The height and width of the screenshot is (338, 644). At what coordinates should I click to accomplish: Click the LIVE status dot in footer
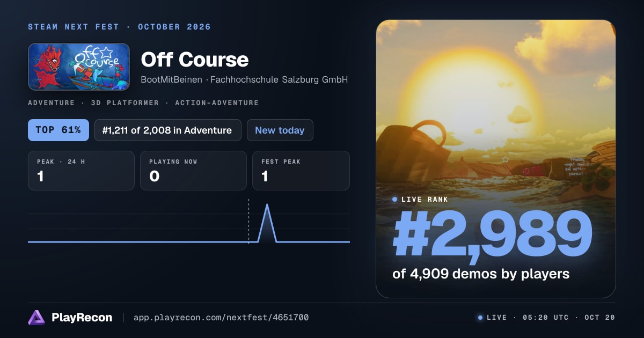click(x=480, y=318)
